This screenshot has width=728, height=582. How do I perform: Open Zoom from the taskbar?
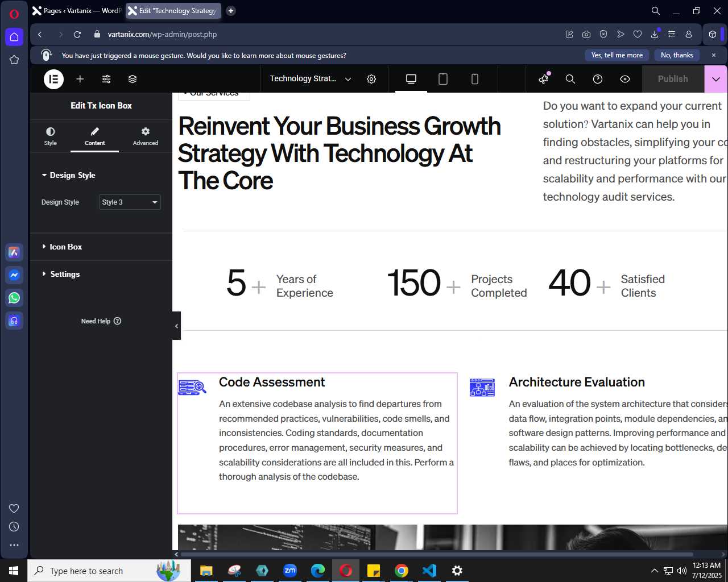[290, 571]
